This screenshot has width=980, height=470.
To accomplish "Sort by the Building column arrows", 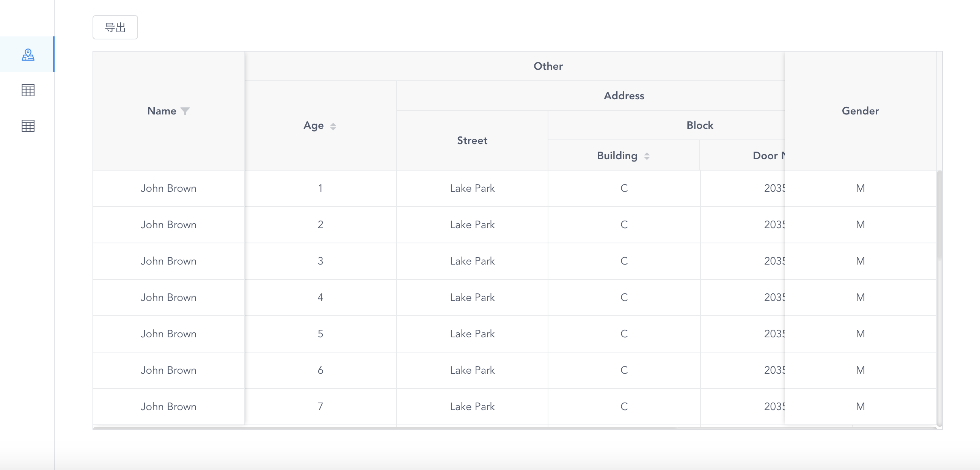I will (x=646, y=156).
